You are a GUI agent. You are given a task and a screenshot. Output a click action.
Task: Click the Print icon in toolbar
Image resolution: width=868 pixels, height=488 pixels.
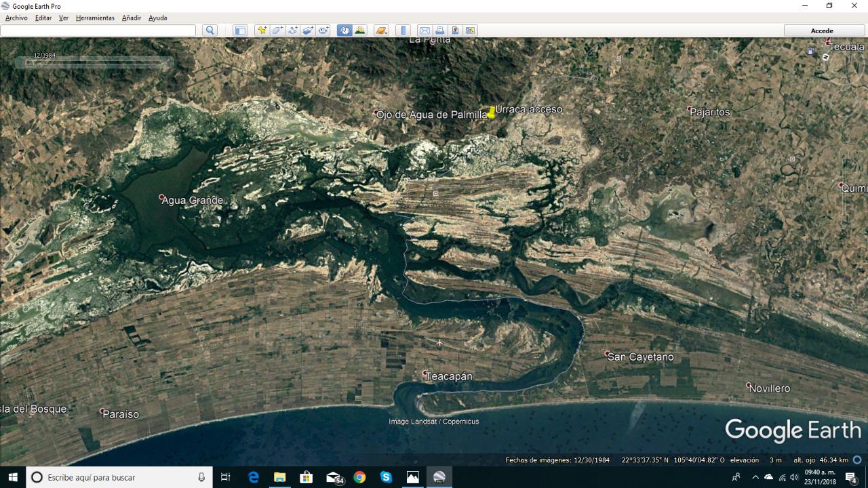[440, 30]
